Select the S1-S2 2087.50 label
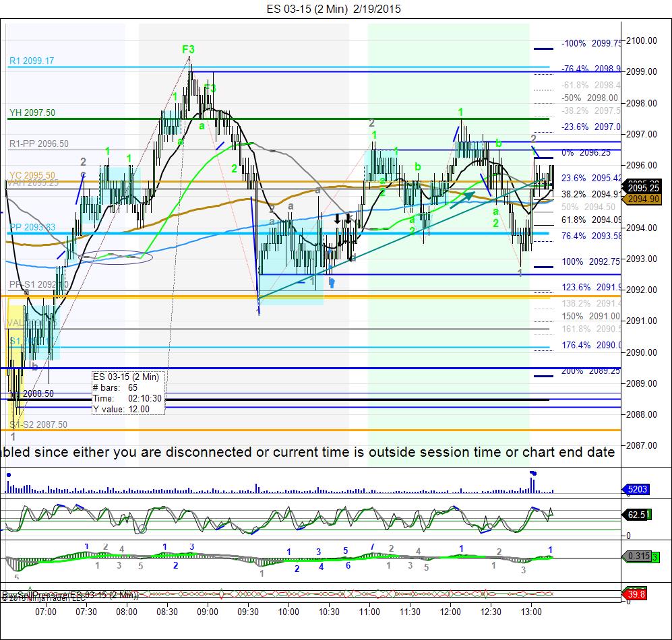Viewport: 672px width, 640px height. point(38,424)
